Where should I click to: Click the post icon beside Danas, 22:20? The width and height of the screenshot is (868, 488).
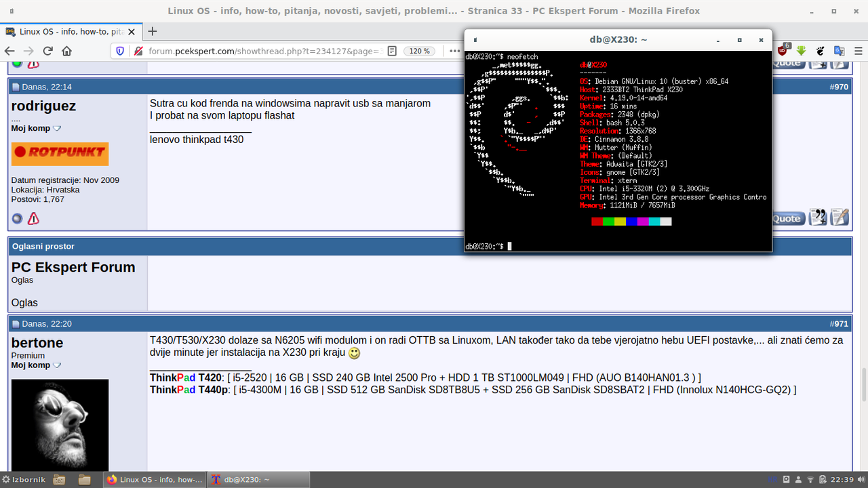[16, 324]
